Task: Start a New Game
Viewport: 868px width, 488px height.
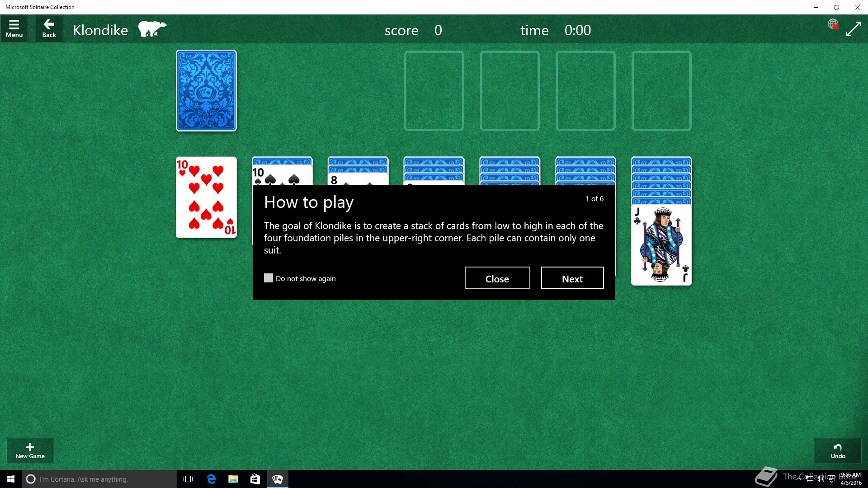Action: (30, 451)
